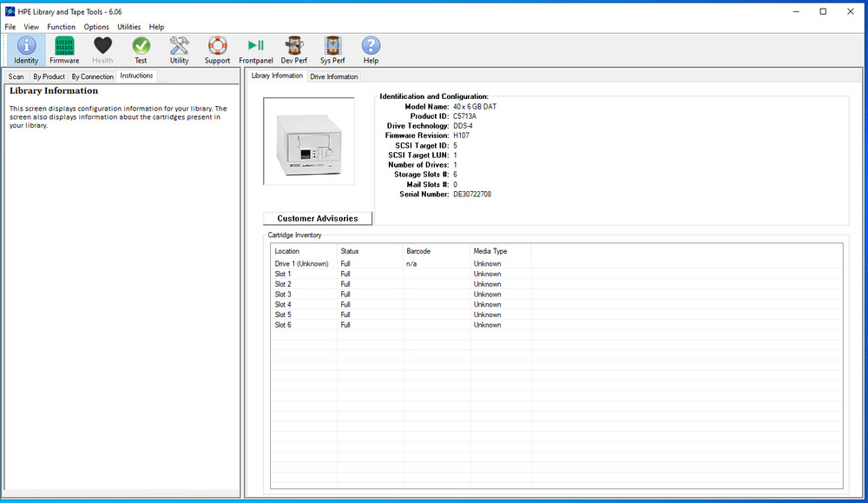Select the Instructions tab

tap(136, 76)
